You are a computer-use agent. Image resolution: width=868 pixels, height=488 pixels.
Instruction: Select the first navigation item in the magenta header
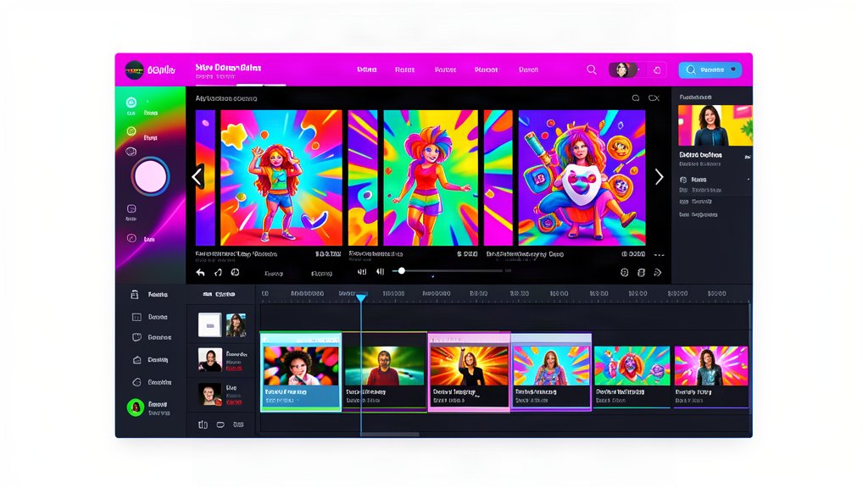(366, 69)
